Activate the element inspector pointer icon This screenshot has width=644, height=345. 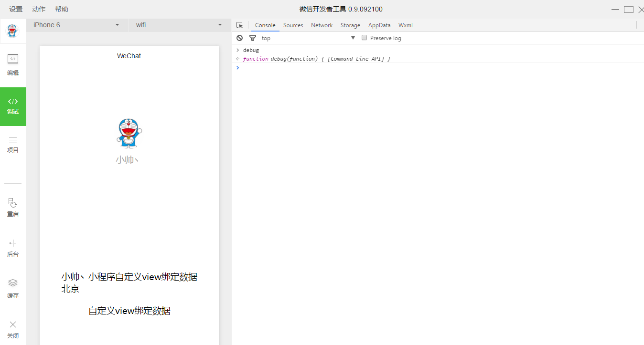click(240, 25)
